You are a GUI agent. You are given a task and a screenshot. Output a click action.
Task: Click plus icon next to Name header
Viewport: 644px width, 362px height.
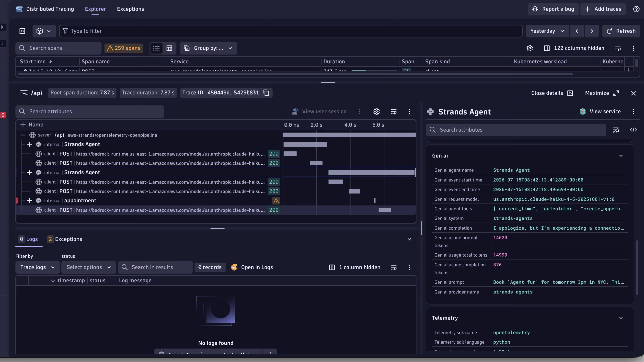pos(23,125)
